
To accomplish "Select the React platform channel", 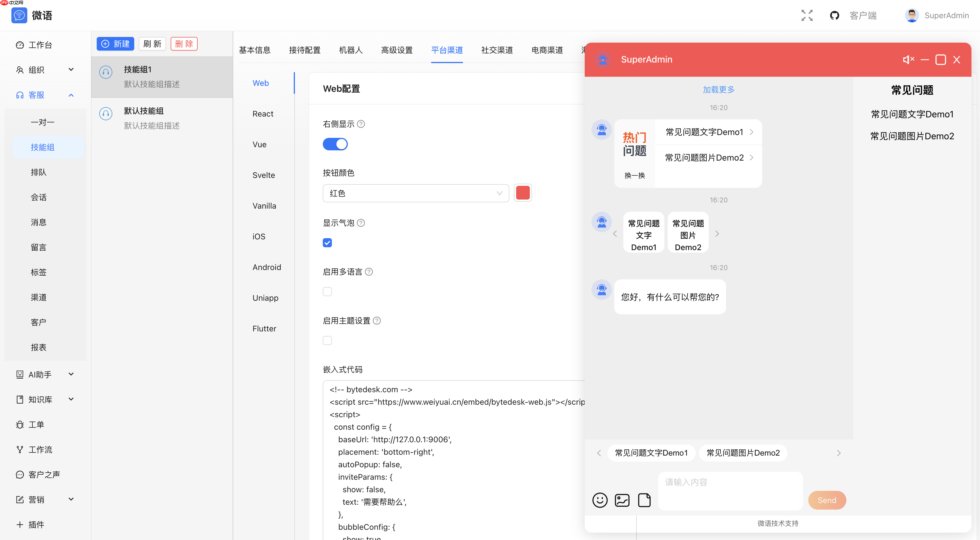I will tap(263, 113).
